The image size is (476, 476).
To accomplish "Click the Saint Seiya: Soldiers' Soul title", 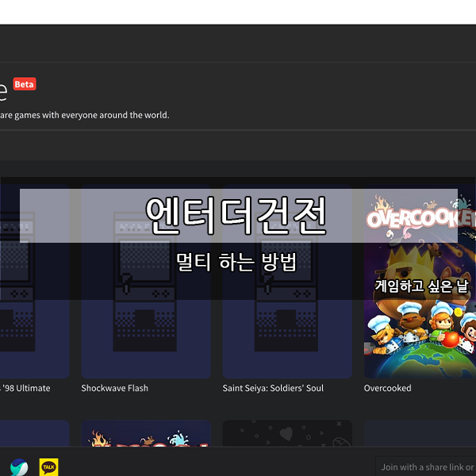I will coord(273,388).
